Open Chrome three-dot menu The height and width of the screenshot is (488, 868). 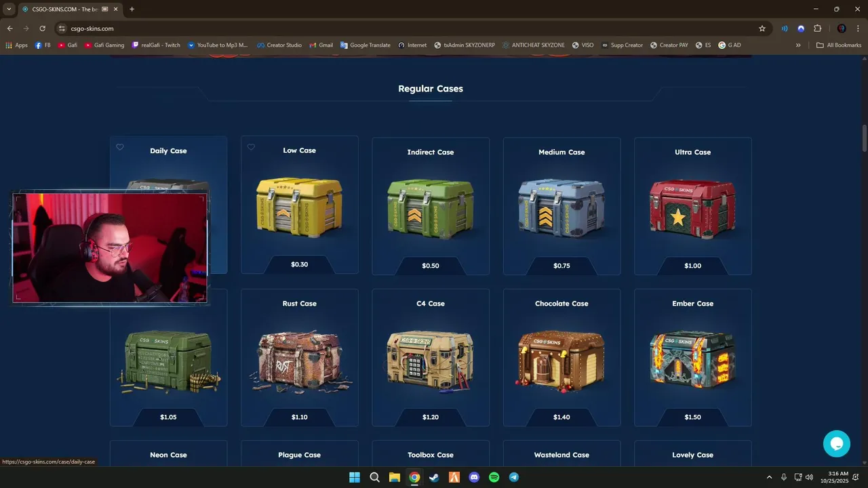(x=857, y=28)
